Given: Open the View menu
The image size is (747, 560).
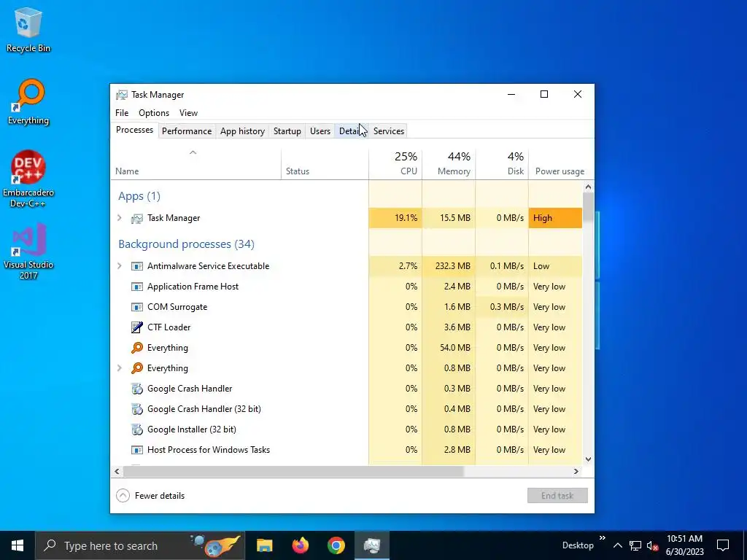Looking at the screenshot, I should 189,113.
